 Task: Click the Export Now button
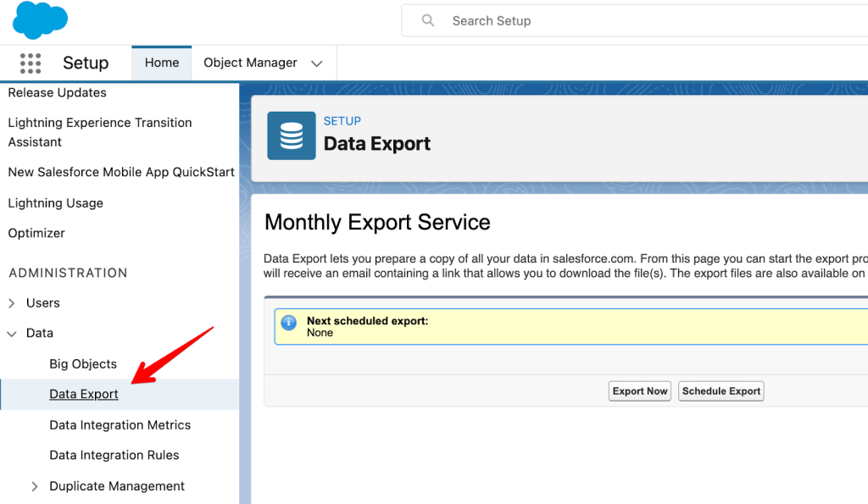coord(639,390)
